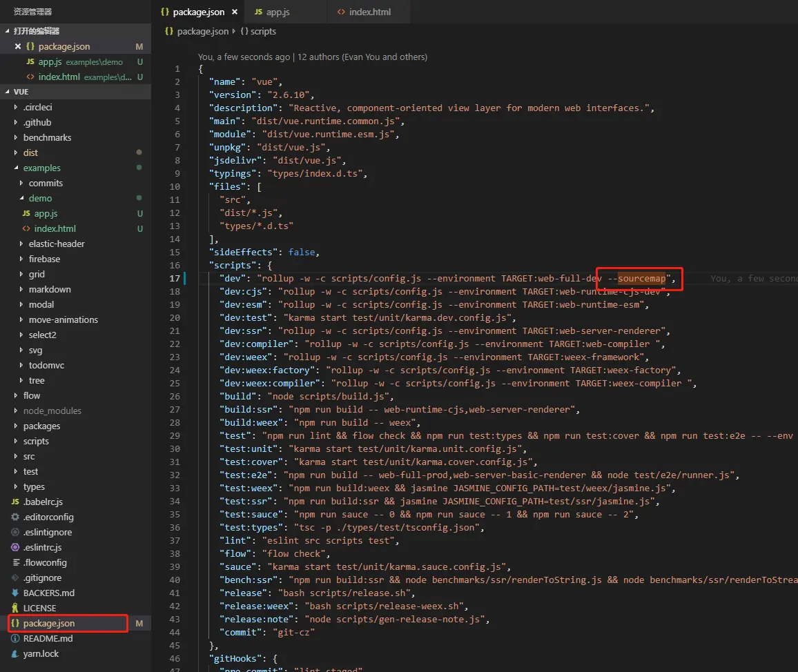The width and height of the screenshot is (798, 672).
Task: Close the package.json editor tab
Action: [235, 12]
